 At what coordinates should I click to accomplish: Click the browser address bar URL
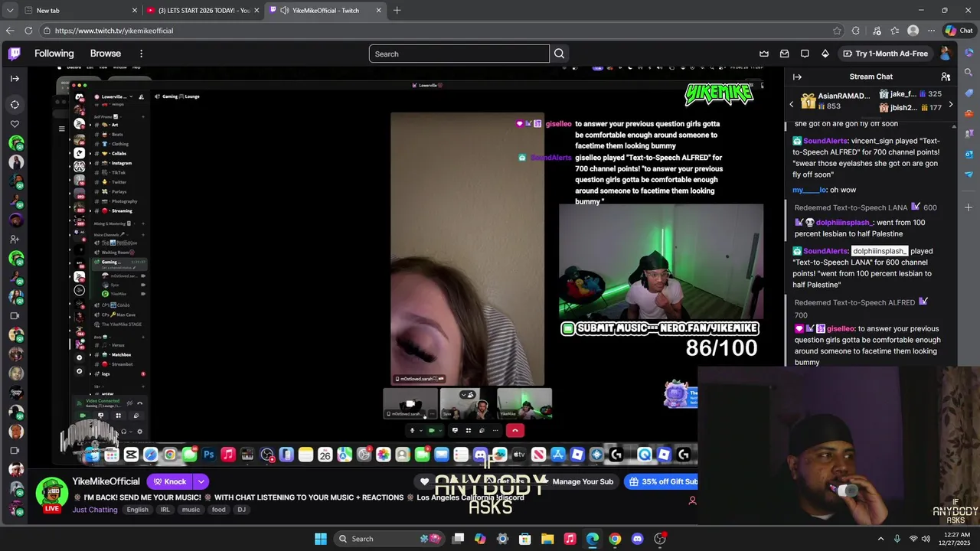[114, 31]
